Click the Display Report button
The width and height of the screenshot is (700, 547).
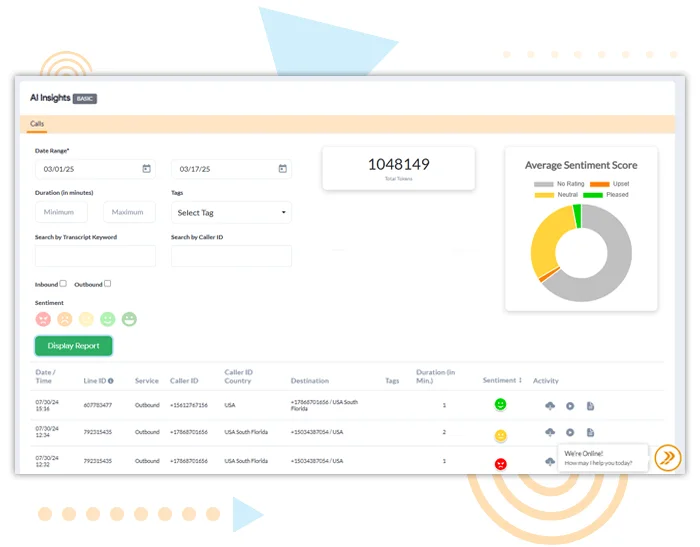74,346
